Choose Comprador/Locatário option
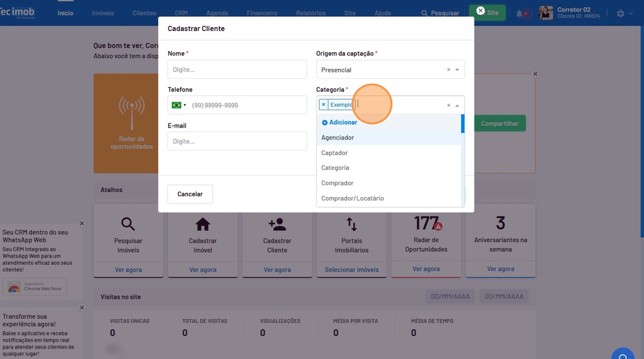This screenshot has width=644, height=359. pos(352,198)
